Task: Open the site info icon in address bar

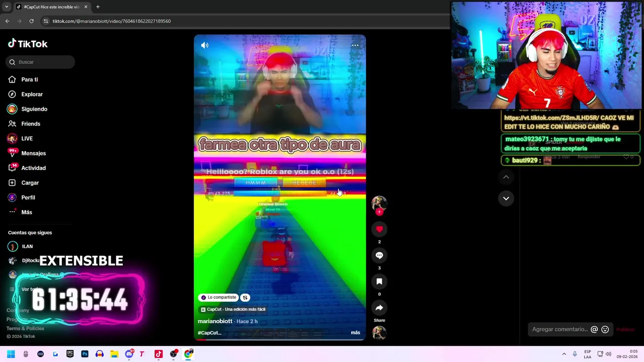Action: click(45, 21)
